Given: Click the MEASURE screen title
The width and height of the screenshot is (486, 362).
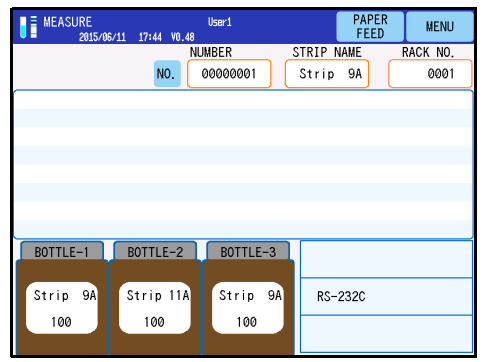Looking at the screenshot, I should [68, 22].
